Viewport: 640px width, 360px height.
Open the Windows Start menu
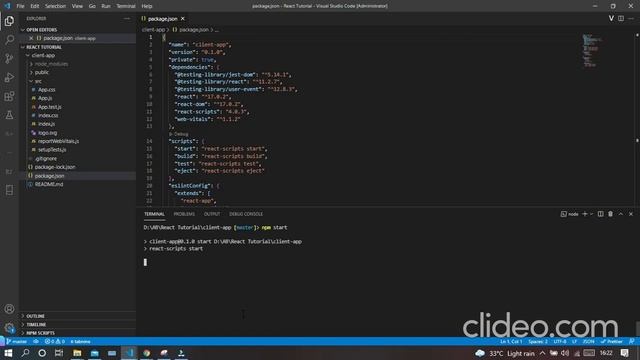[8, 353]
